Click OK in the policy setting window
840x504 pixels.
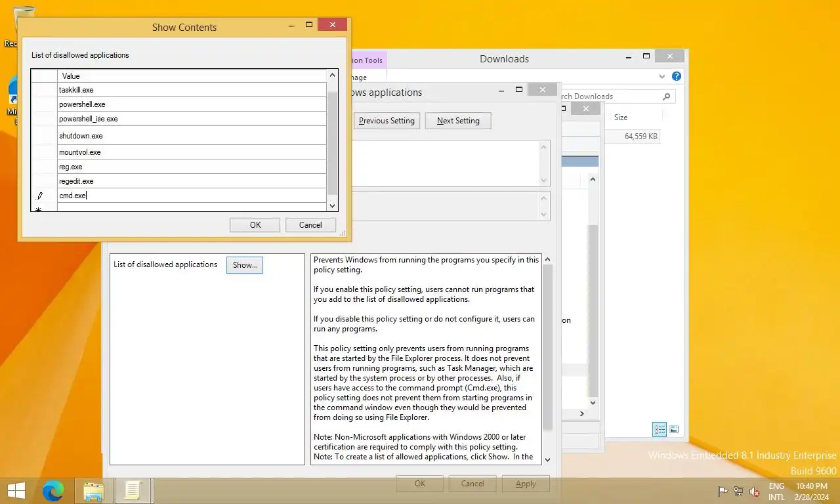click(x=420, y=484)
